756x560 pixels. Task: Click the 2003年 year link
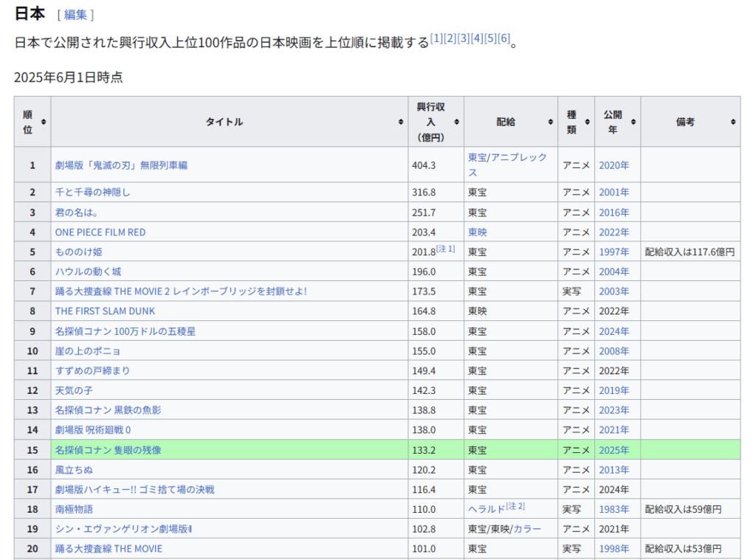(614, 291)
